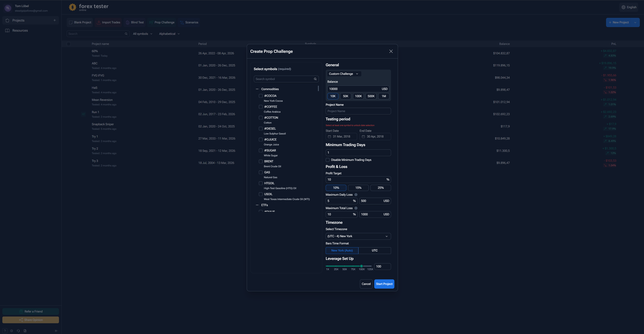Collapse the ETFs group
644x334 pixels.
257,205
